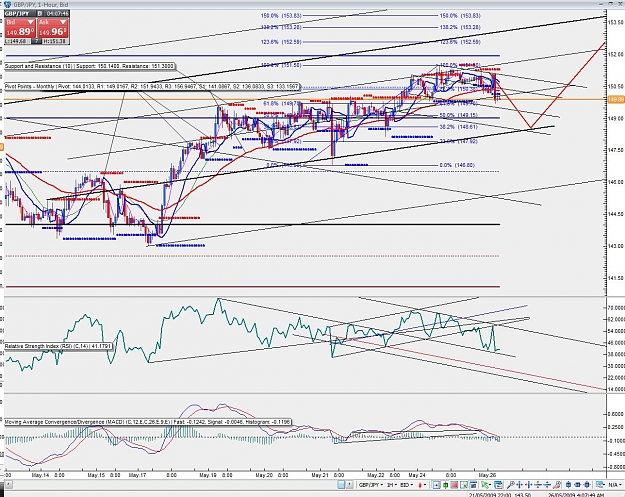Click the horizontal scrollbar left arrow
Screen dimensions: 625x497
pyautogui.click(x=7, y=485)
